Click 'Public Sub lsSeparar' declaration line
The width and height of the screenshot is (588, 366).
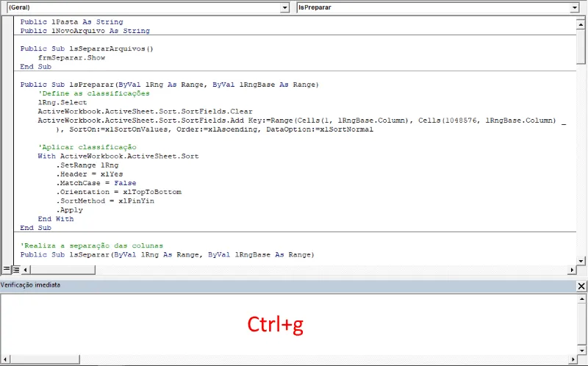click(x=168, y=254)
